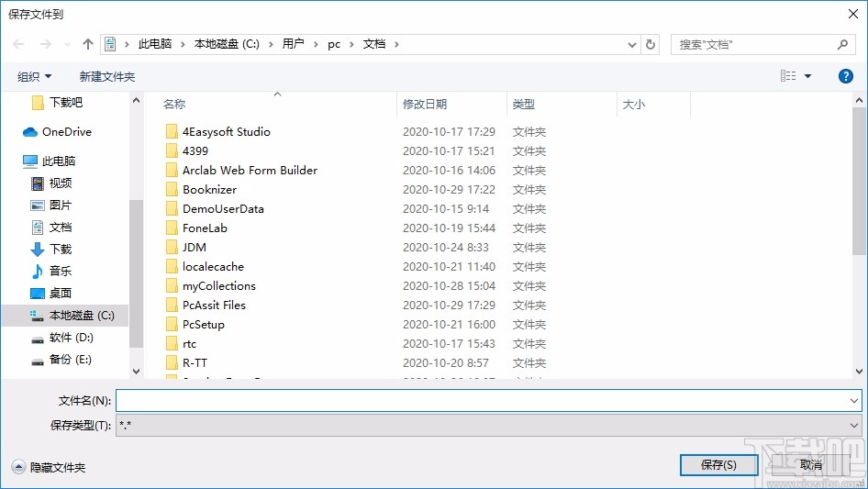The width and height of the screenshot is (868, 489).
Task: Click the 保存(S) button
Action: 718,464
